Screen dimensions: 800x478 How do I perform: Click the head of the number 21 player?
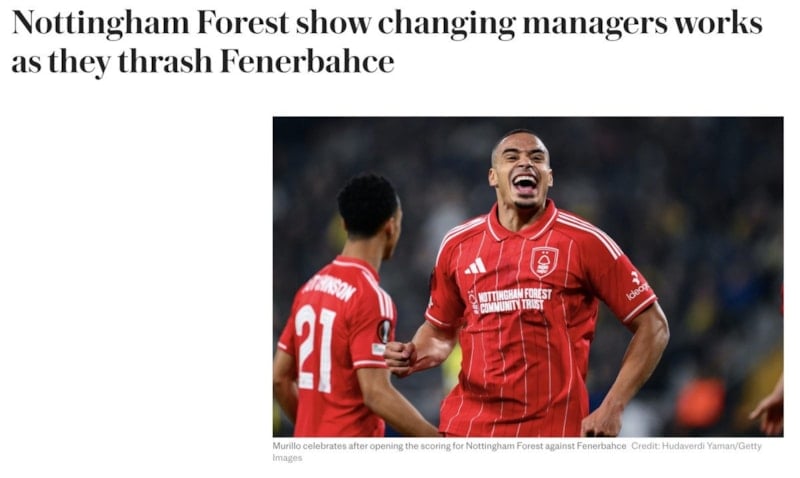coord(369,207)
